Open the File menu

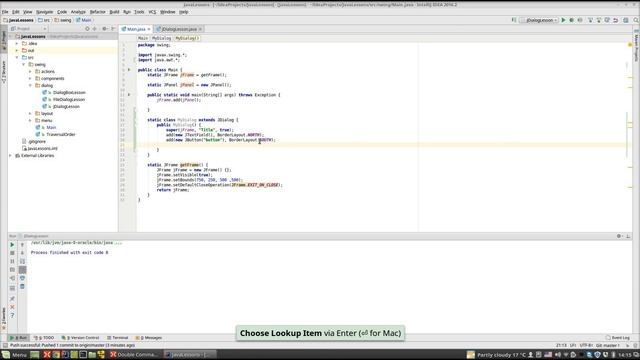tap(5, 12)
